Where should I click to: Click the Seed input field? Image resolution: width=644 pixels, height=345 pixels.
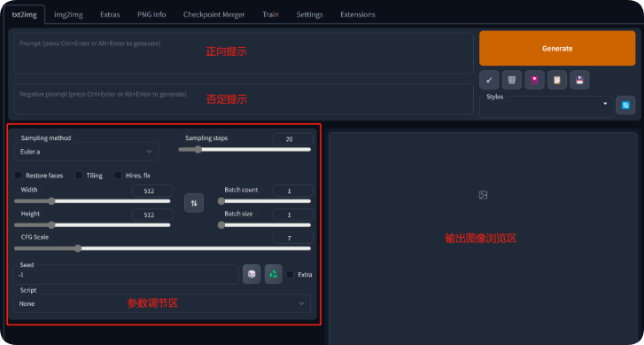pos(126,274)
